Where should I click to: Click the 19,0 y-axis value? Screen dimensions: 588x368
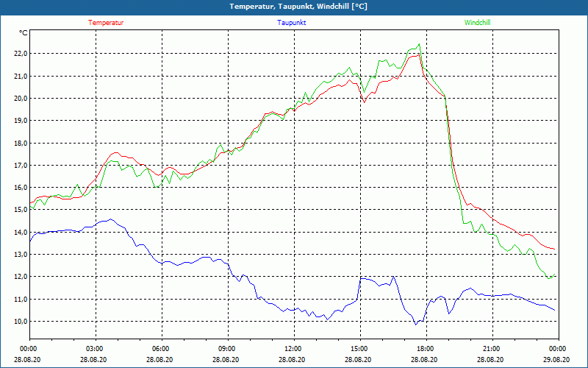pyautogui.click(x=21, y=121)
